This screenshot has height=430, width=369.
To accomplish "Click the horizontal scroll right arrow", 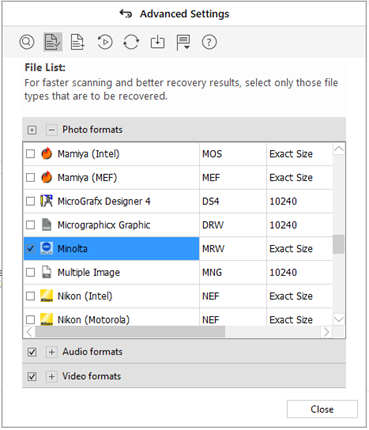I will 326,332.
